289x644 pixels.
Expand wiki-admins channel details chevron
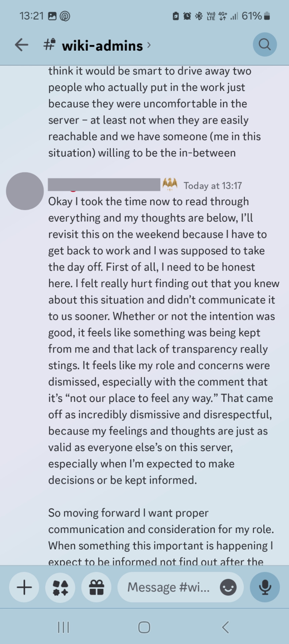pyautogui.click(x=149, y=45)
